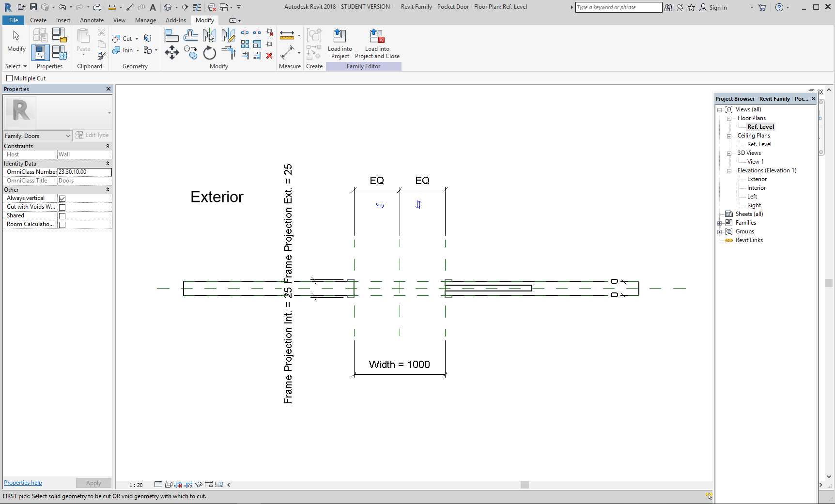Select View 1 under 3D Views
The image size is (835, 504).
point(755,162)
